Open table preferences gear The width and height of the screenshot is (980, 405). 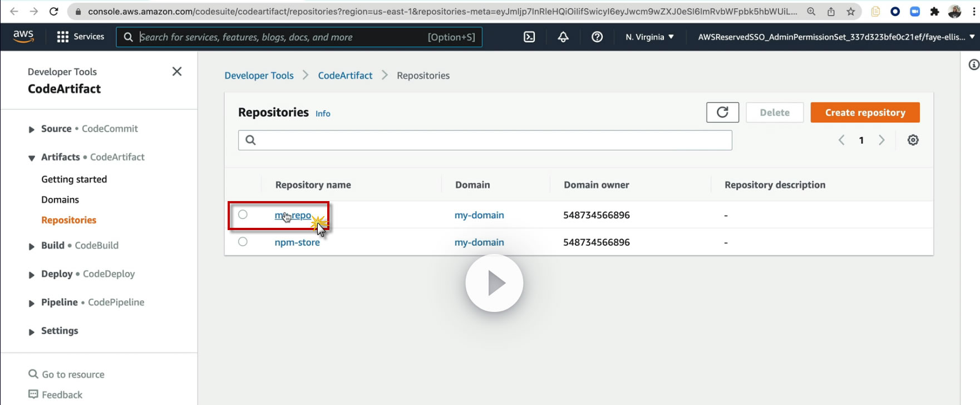913,140
